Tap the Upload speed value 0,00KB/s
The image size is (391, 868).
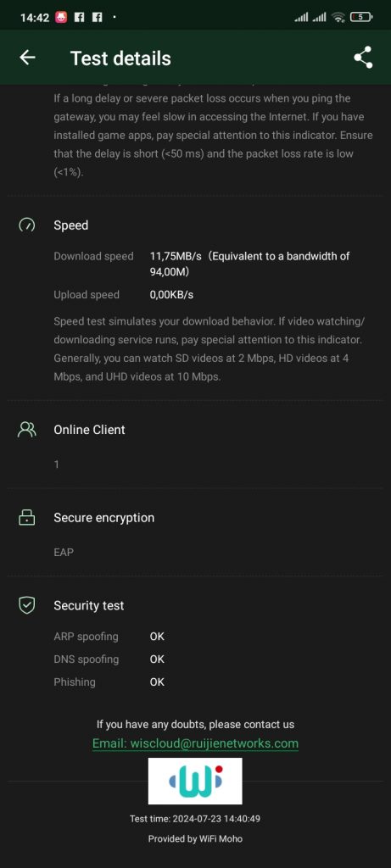171,294
